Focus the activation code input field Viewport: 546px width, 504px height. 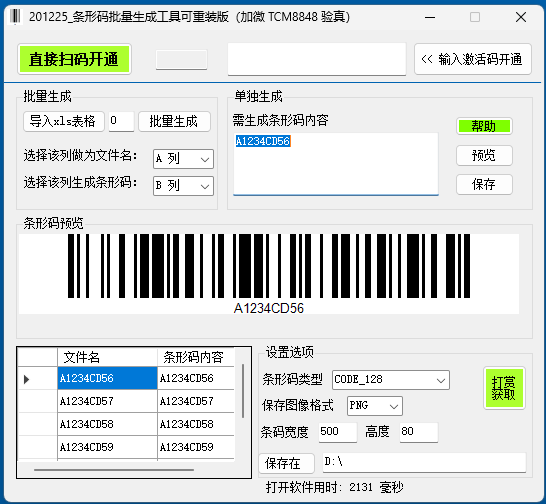317,59
